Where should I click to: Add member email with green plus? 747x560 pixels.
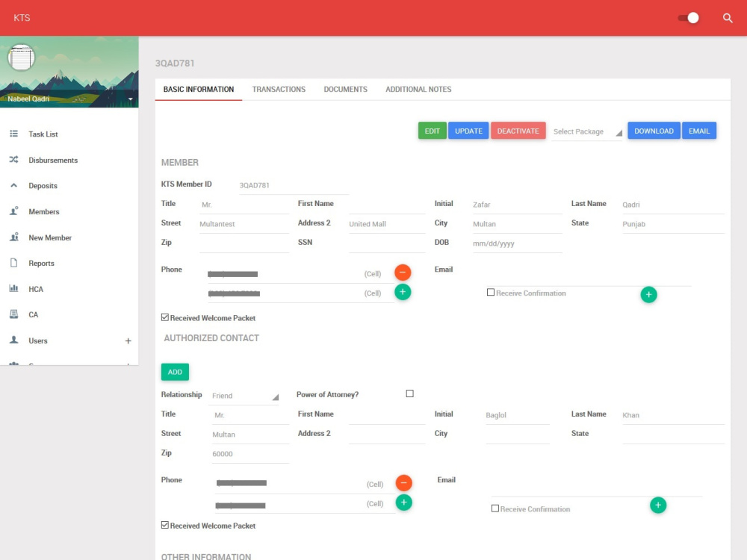point(648,294)
